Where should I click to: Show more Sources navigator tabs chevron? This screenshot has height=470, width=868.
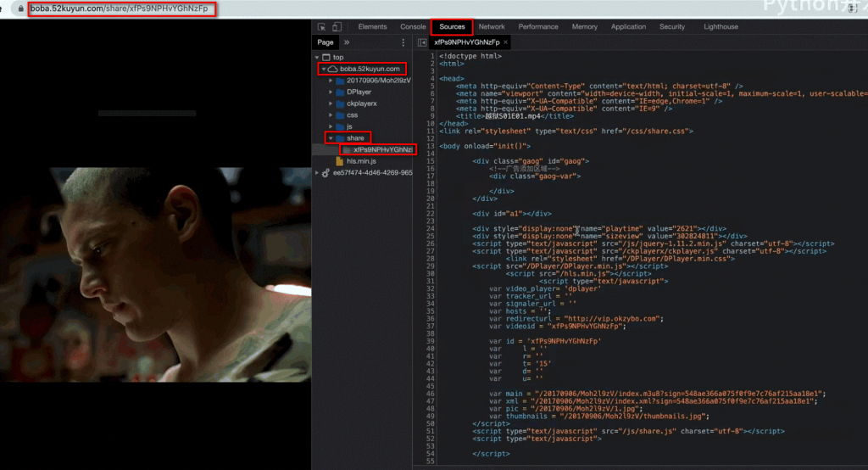coord(347,42)
